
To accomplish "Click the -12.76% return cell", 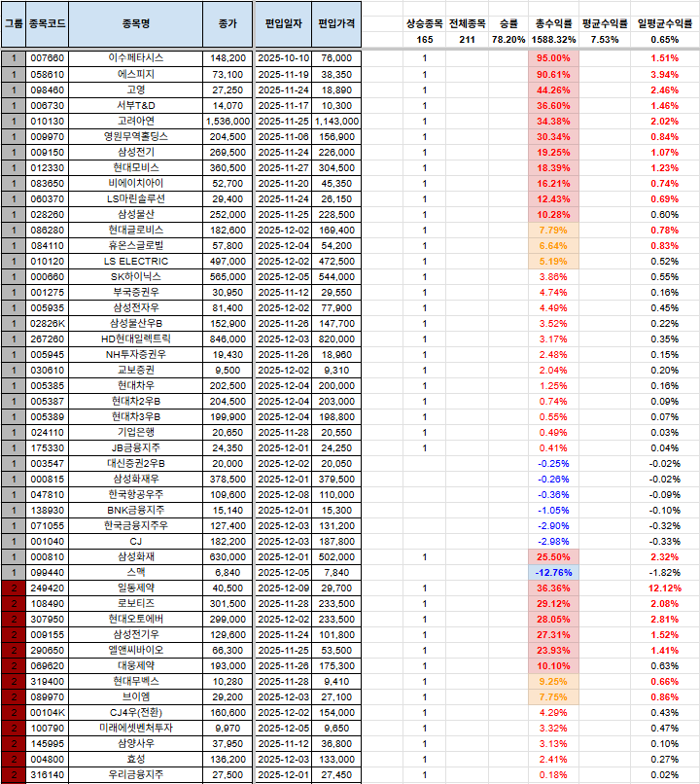I will coord(553,572).
